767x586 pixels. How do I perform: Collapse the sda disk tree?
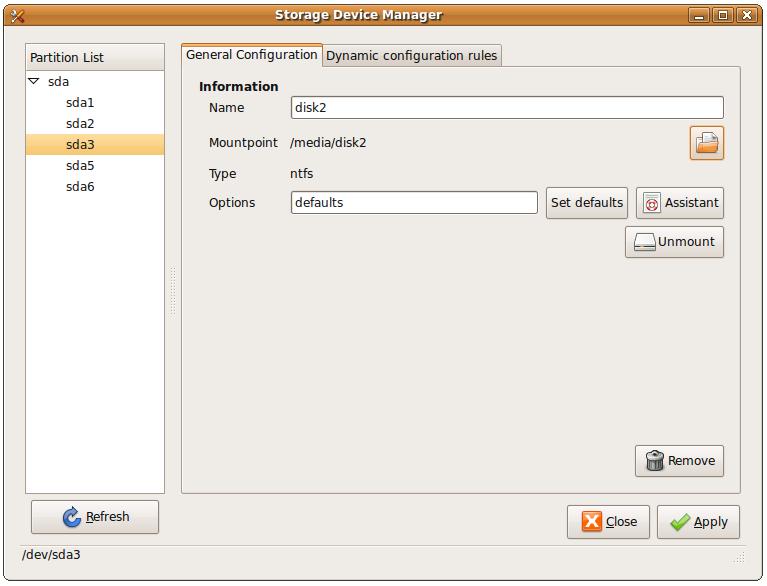tap(34, 82)
